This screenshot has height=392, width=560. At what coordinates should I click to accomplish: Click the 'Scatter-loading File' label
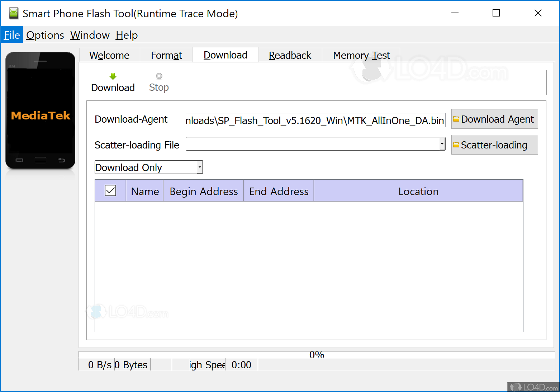pyautogui.click(x=137, y=145)
